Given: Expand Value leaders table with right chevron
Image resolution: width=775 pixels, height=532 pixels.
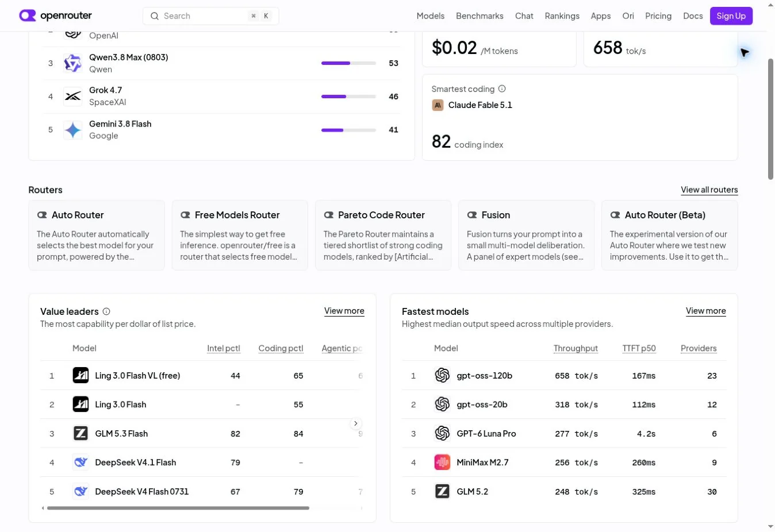Looking at the screenshot, I should pyautogui.click(x=356, y=423).
